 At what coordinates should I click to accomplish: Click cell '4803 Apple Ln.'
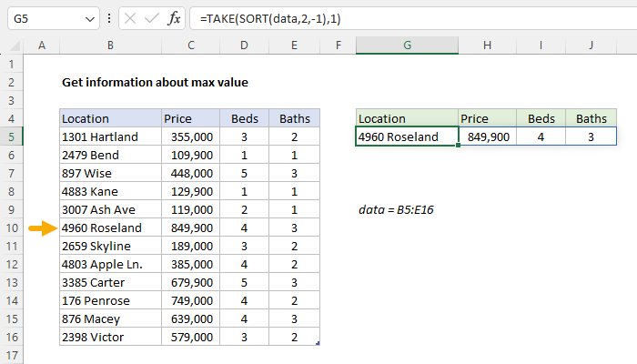tap(110, 264)
